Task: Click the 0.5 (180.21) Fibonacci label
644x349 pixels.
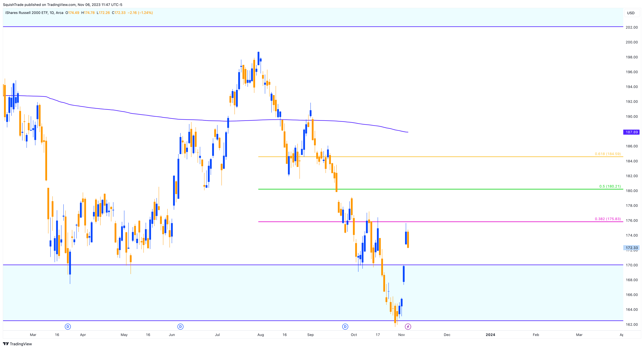Action: (x=610, y=186)
